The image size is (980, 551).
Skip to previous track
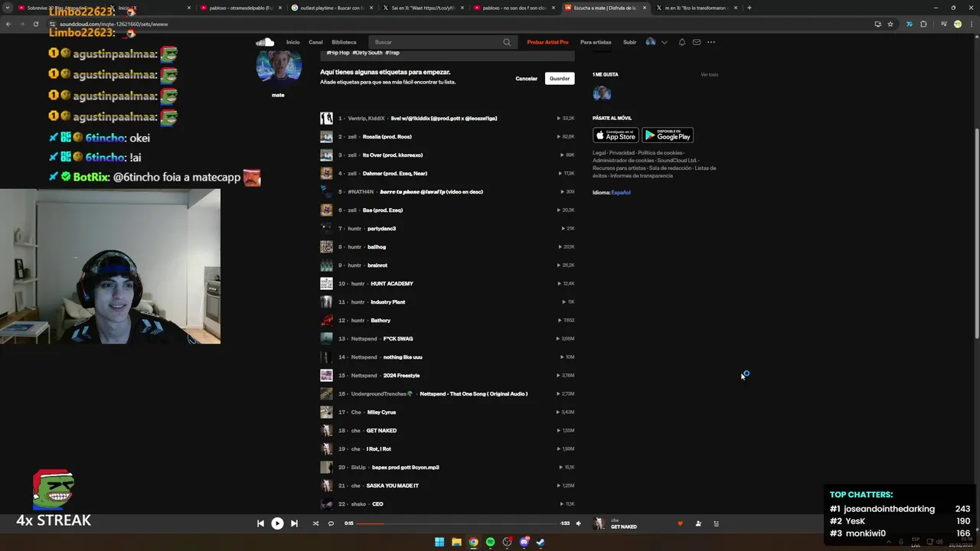pos(260,523)
